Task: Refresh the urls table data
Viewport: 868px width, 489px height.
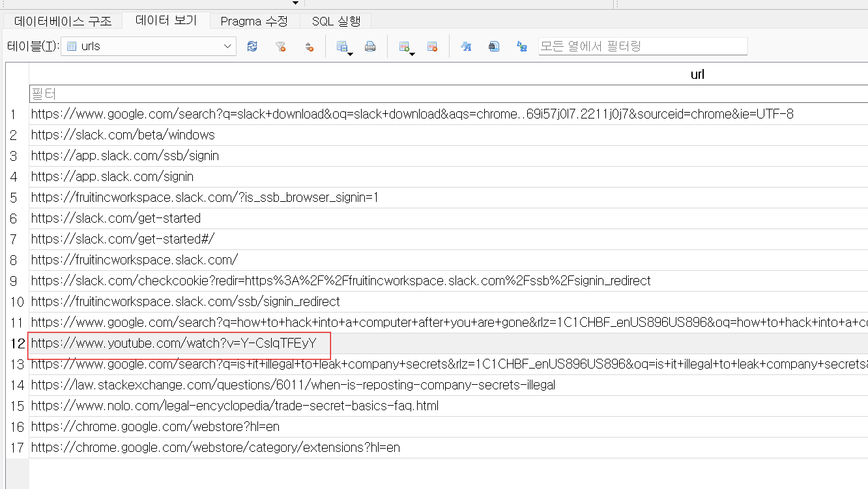Action: pos(252,46)
